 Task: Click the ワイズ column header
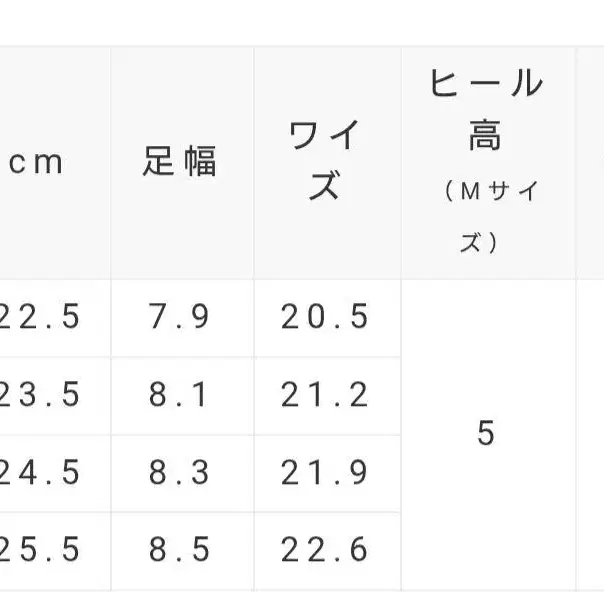coord(325,162)
